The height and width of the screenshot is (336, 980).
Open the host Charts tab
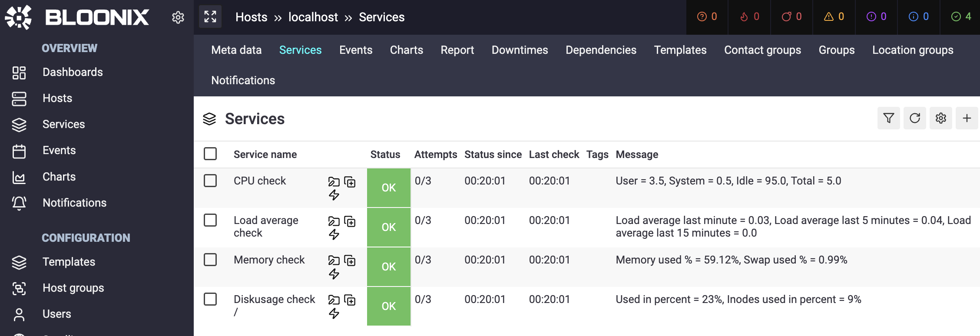tap(407, 50)
